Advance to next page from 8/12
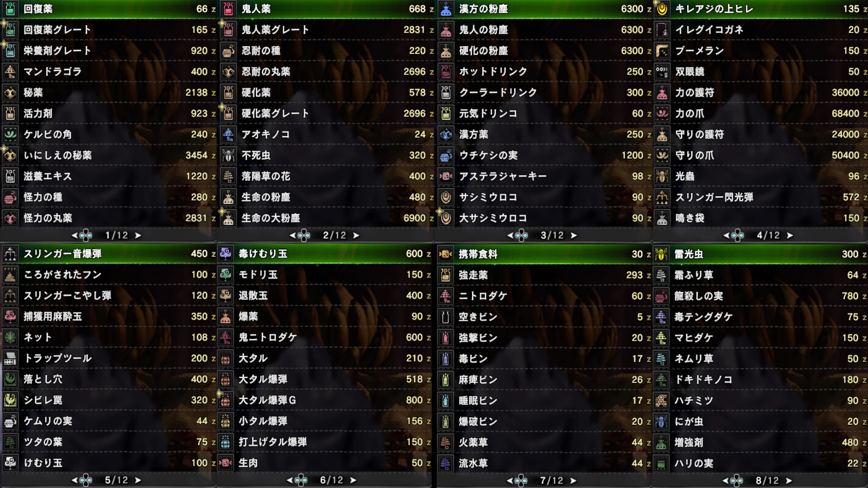This screenshot has width=868, height=488. (x=789, y=480)
